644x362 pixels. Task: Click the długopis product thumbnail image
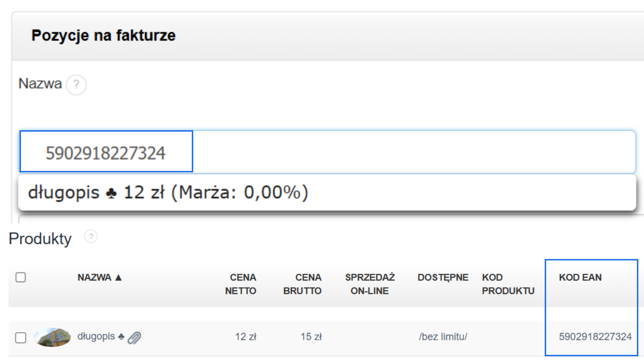pos(52,337)
